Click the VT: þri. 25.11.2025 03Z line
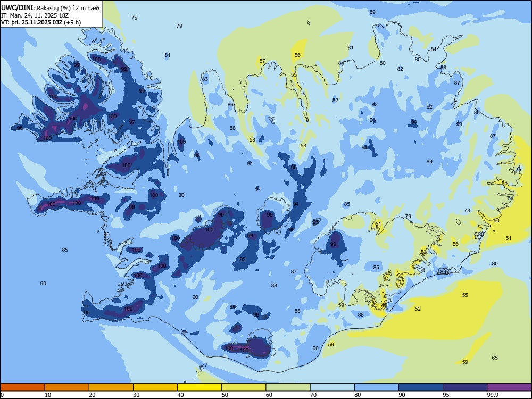532x399 pixels. pos(41,22)
